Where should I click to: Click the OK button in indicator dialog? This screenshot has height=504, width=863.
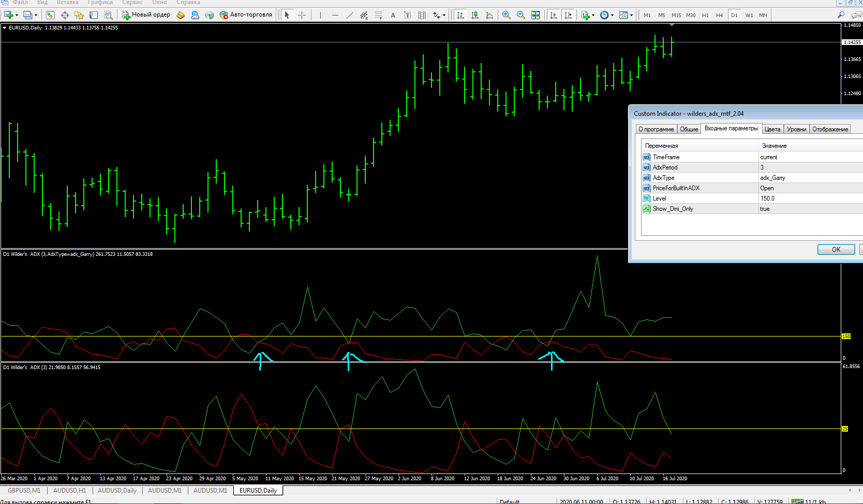(836, 250)
